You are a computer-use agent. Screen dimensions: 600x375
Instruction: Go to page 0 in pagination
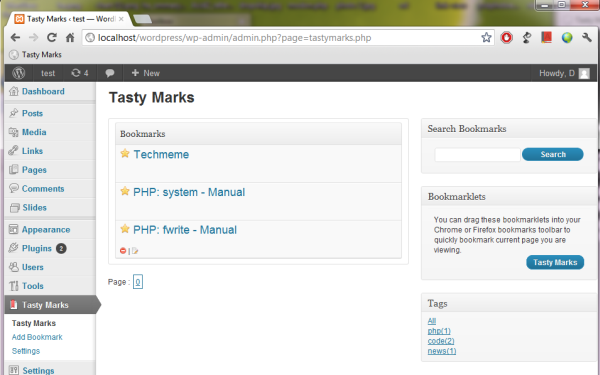click(x=138, y=282)
